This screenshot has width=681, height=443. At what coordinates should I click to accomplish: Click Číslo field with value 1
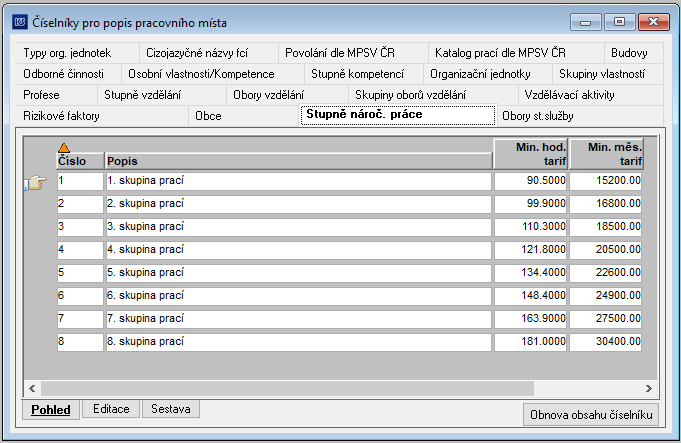click(80, 181)
